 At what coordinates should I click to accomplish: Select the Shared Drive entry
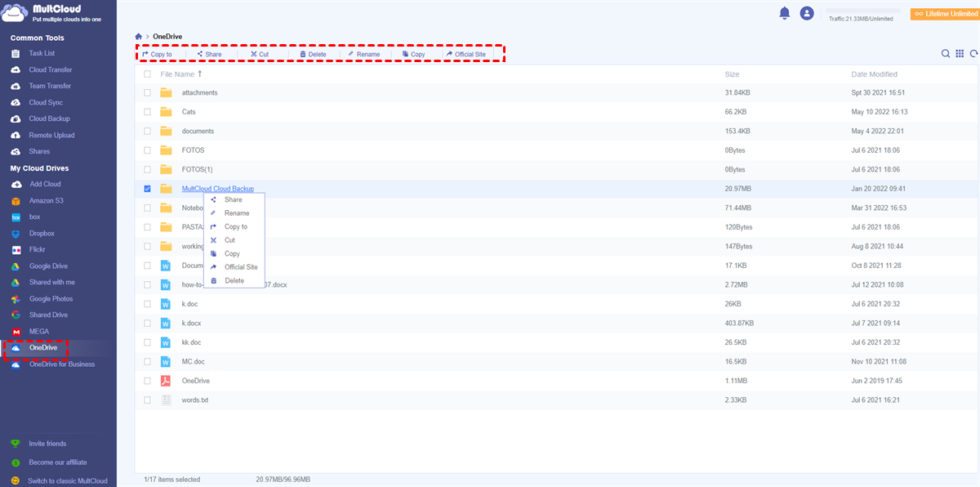[x=48, y=315]
